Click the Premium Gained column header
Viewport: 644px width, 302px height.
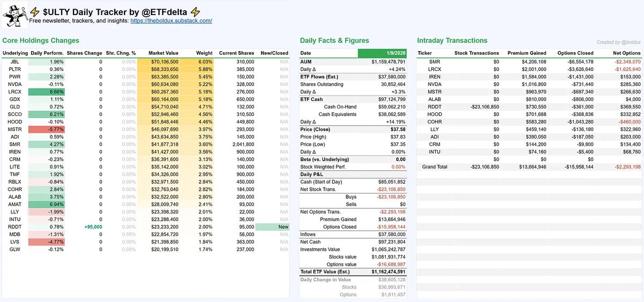tap(526, 53)
